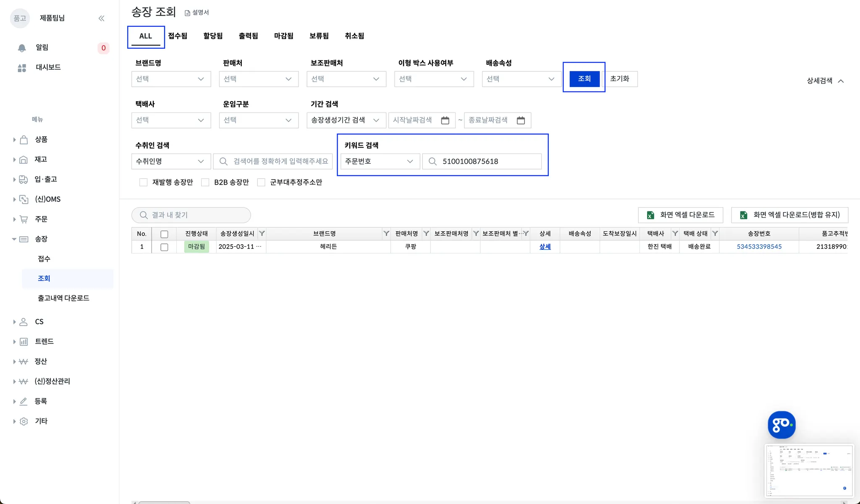Check the 재발행 송장만 checkbox

144,182
